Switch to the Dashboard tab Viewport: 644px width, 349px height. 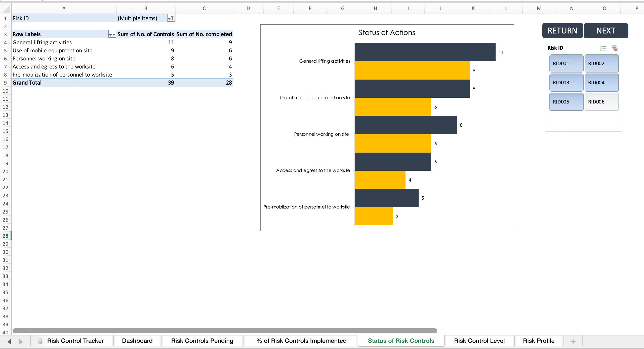[x=137, y=341]
